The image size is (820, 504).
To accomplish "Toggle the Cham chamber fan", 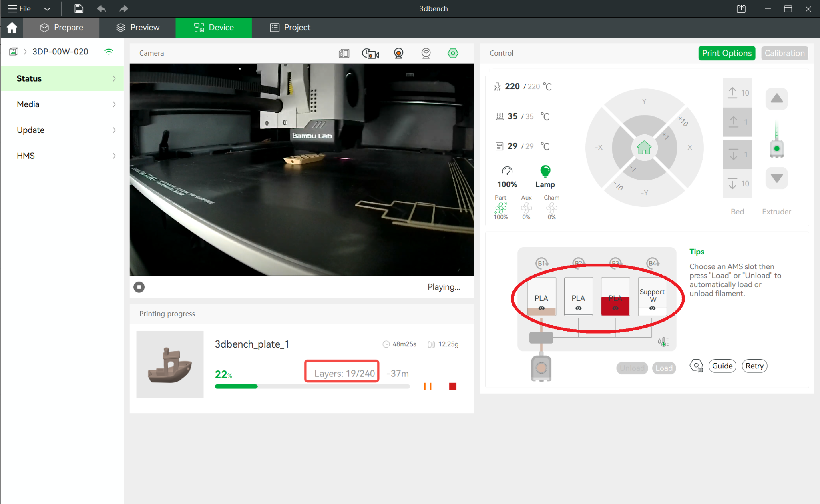I will point(551,208).
